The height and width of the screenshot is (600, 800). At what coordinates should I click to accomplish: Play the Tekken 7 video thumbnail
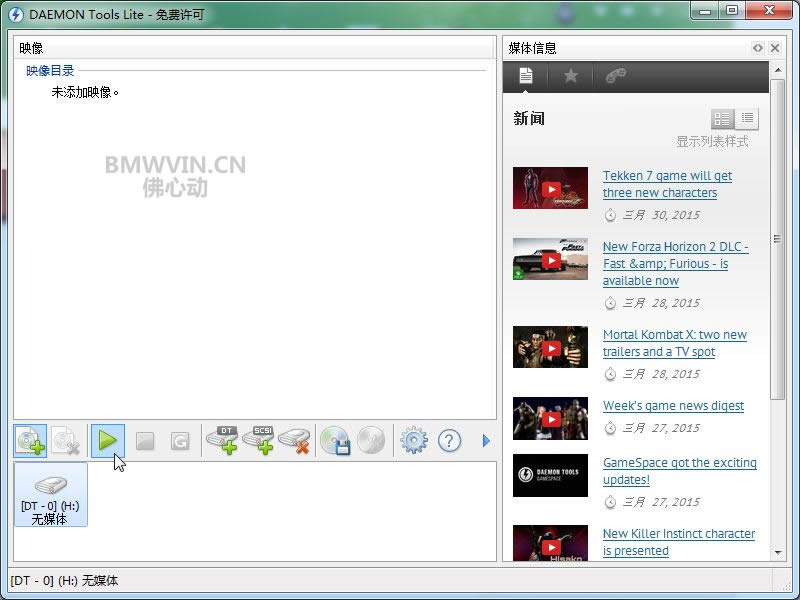point(551,188)
